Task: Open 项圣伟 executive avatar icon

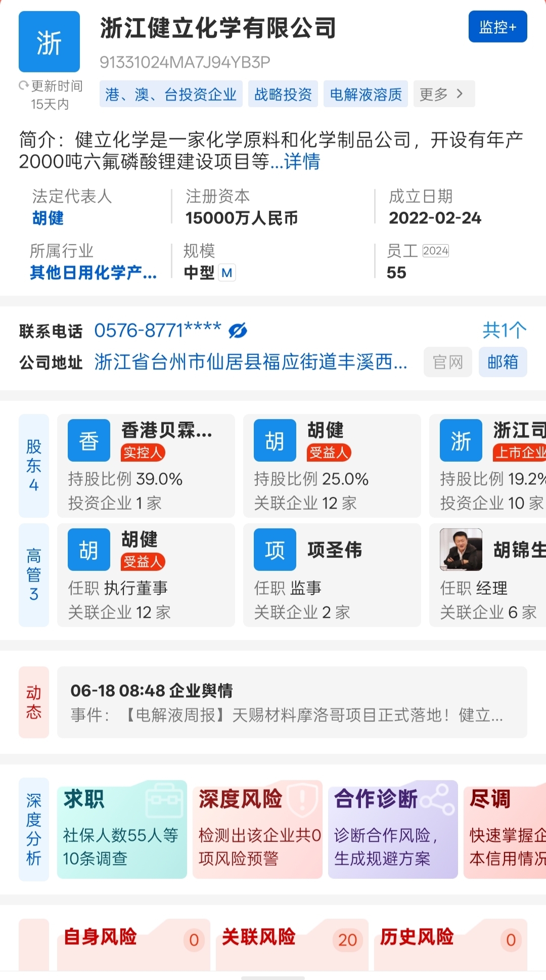Action: click(275, 550)
